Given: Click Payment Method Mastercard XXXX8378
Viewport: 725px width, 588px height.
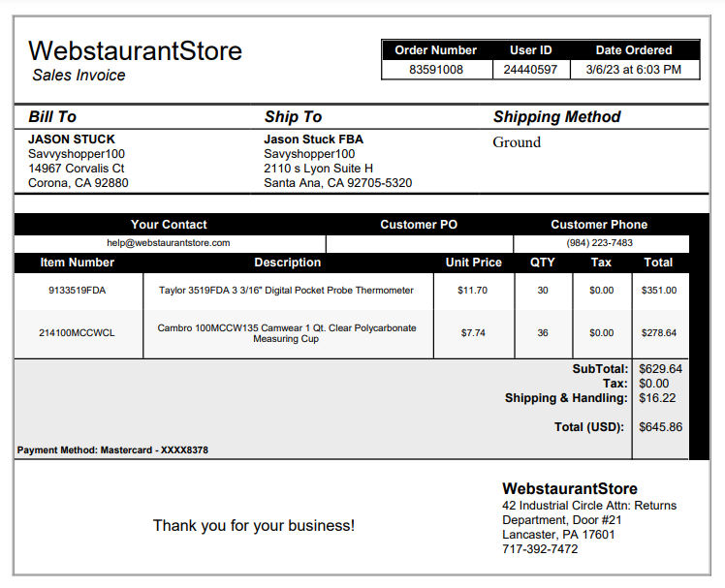Looking at the screenshot, I should [x=112, y=450].
